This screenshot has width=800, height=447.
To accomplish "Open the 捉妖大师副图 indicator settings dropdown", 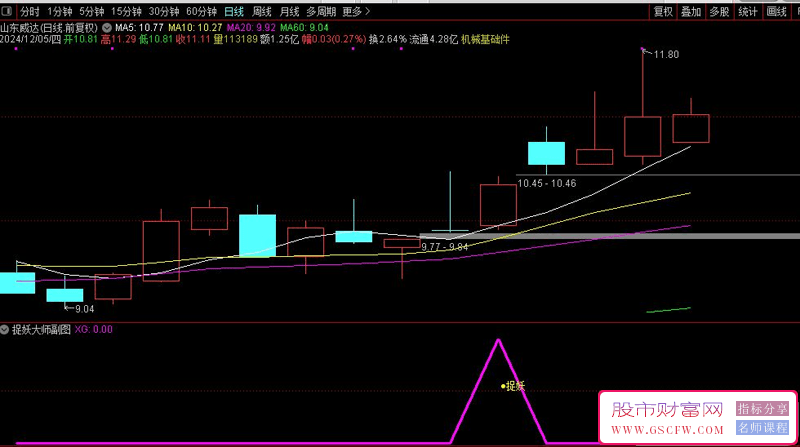I will coord(5,330).
